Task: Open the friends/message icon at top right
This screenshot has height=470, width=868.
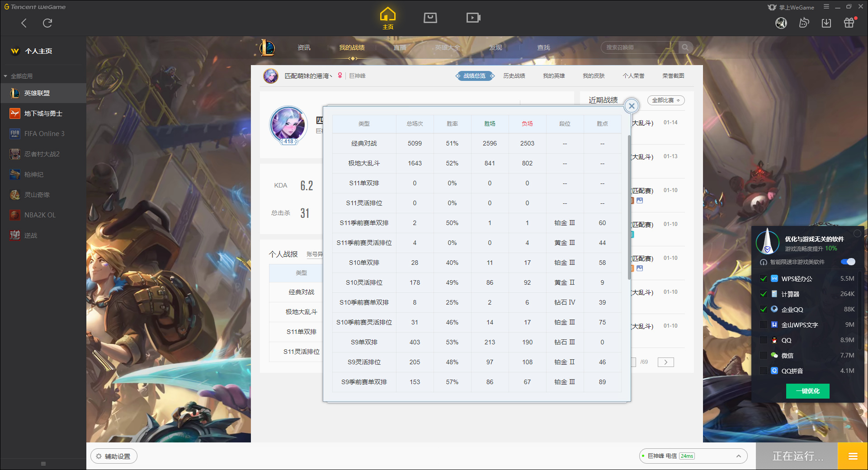Action: click(x=804, y=23)
